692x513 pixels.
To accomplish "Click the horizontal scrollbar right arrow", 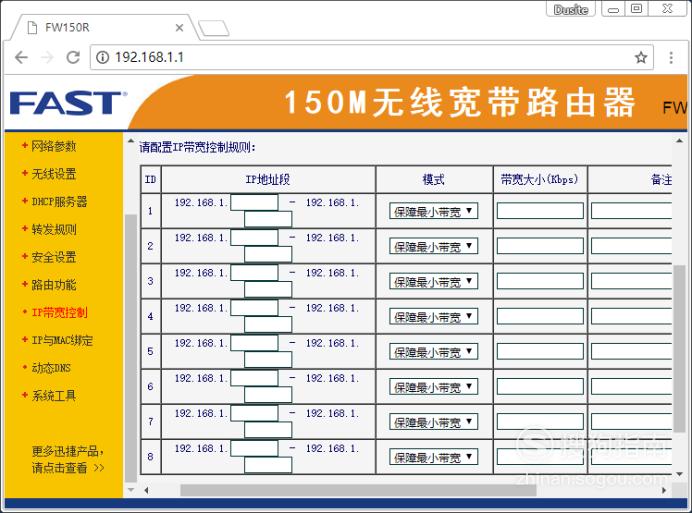I will [x=664, y=490].
